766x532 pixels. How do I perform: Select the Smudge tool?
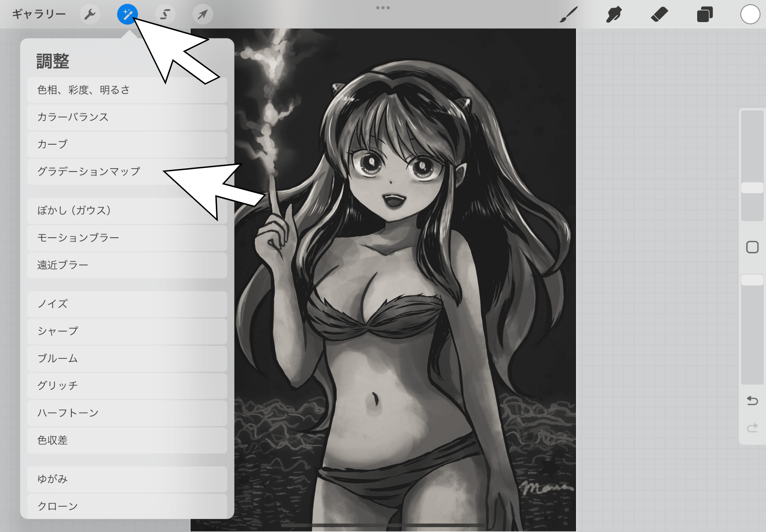pos(614,15)
